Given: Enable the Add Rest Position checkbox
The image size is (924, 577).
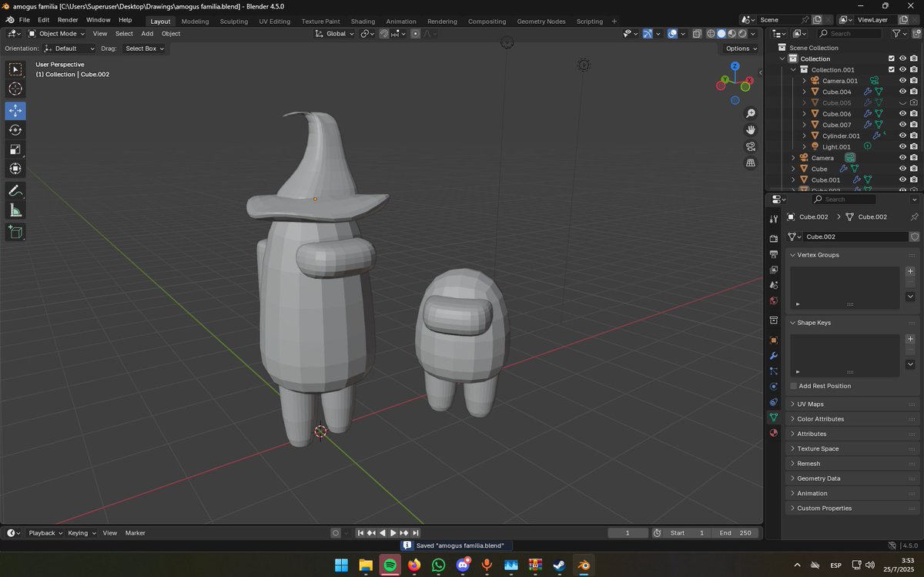Looking at the screenshot, I should [794, 386].
